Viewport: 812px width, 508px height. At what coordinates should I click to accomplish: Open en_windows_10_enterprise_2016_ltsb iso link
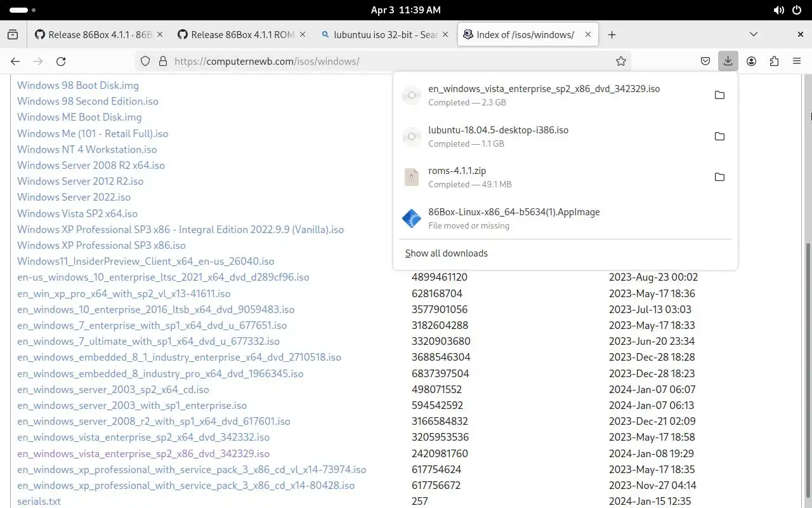tap(156, 309)
